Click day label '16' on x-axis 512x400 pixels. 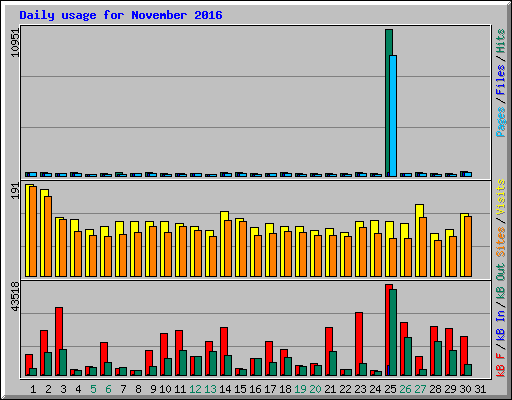[x=255, y=389]
